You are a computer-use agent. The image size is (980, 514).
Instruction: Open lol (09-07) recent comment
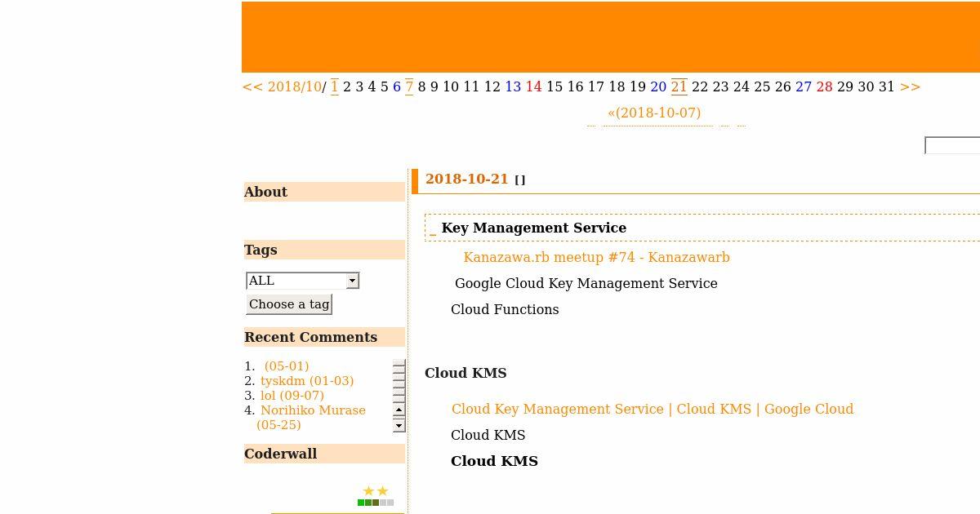coord(292,396)
